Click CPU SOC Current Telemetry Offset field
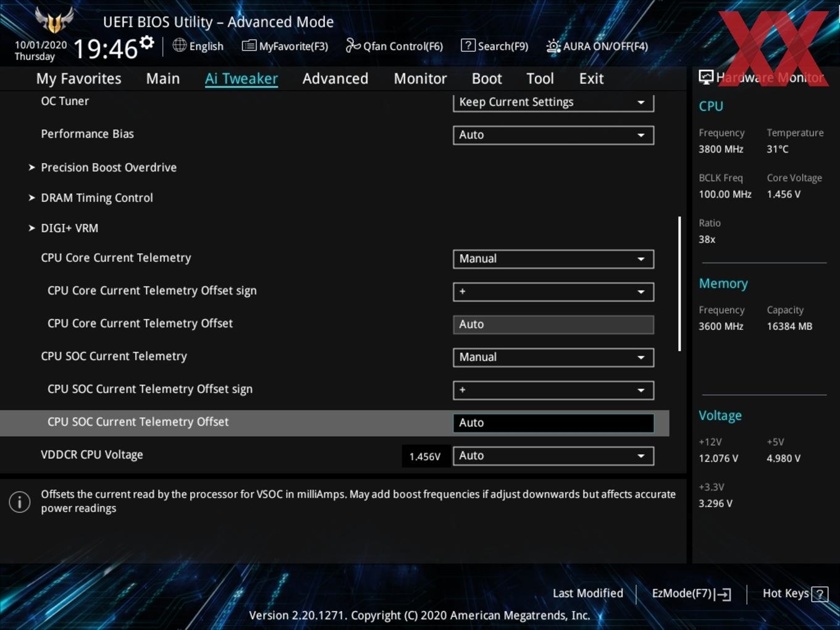This screenshot has width=840, height=630. (553, 422)
